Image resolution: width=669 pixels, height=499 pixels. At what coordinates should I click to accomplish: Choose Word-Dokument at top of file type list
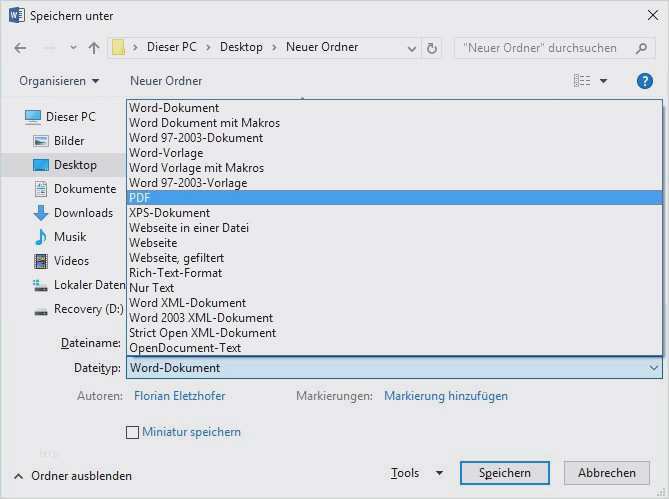tap(395, 108)
